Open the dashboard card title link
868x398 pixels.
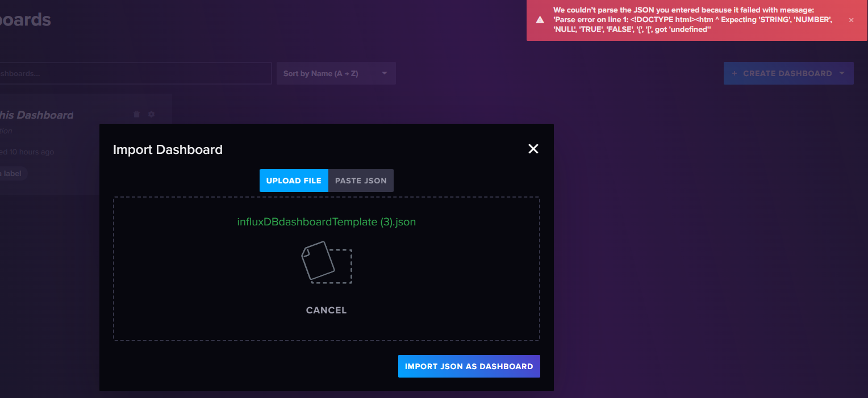(36, 115)
